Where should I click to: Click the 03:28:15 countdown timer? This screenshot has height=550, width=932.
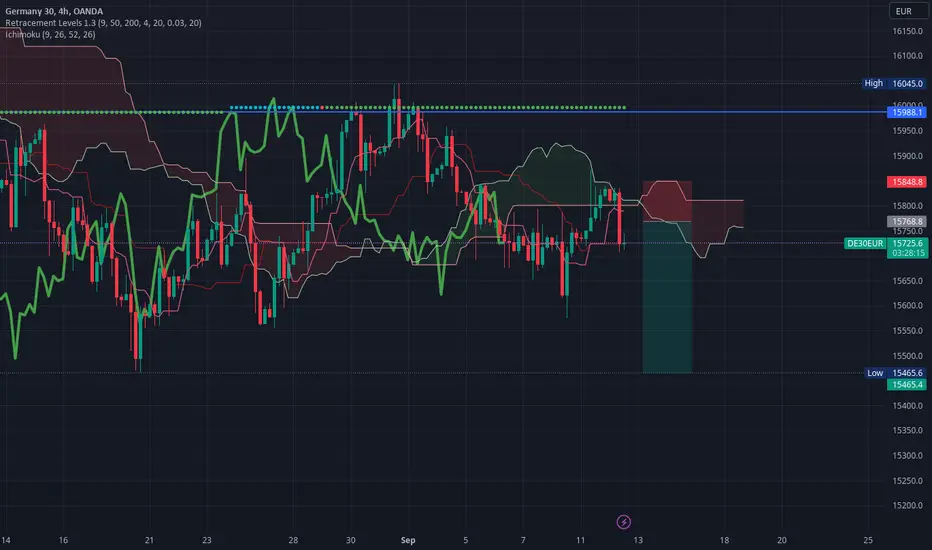pyautogui.click(x=908, y=253)
